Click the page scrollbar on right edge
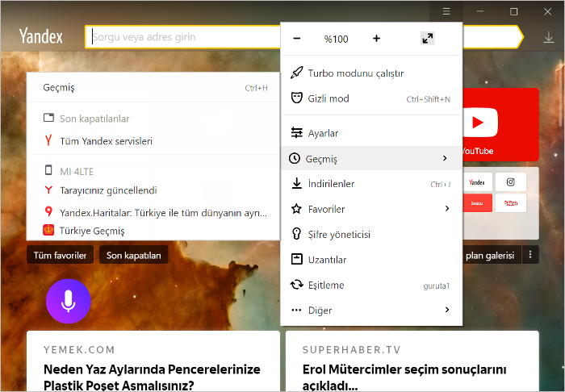The height and width of the screenshot is (392, 565). (561, 94)
